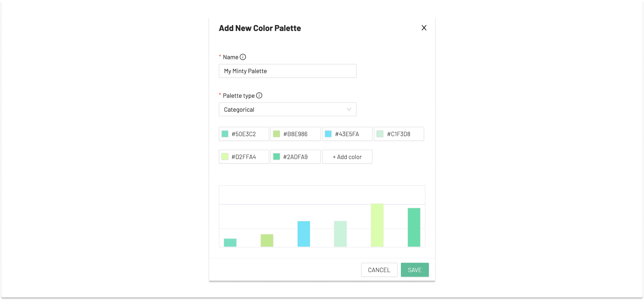This screenshot has width=644, height=300.
Task: Click the CANCEL button
Action: (x=379, y=270)
